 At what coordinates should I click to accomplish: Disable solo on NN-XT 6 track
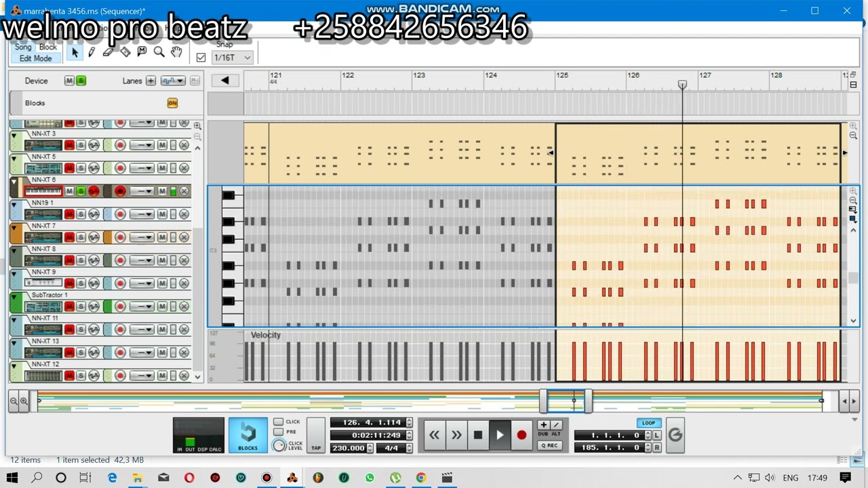81,191
